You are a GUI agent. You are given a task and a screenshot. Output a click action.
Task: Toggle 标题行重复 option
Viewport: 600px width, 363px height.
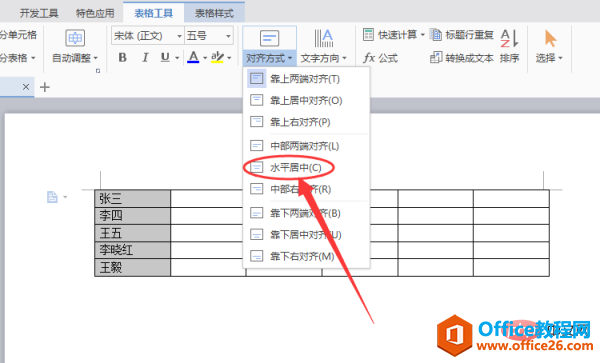[461, 35]
